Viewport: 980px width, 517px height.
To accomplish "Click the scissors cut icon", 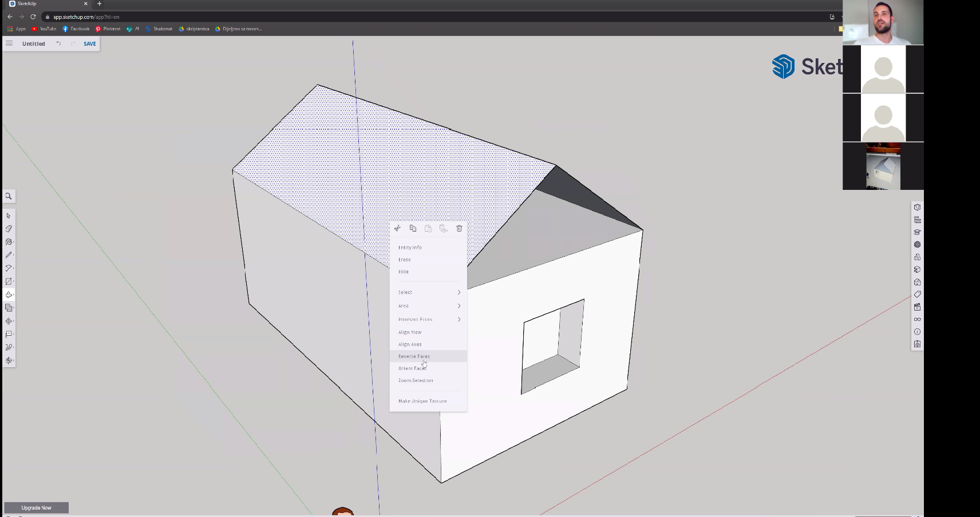I will [x=398, y=229].
